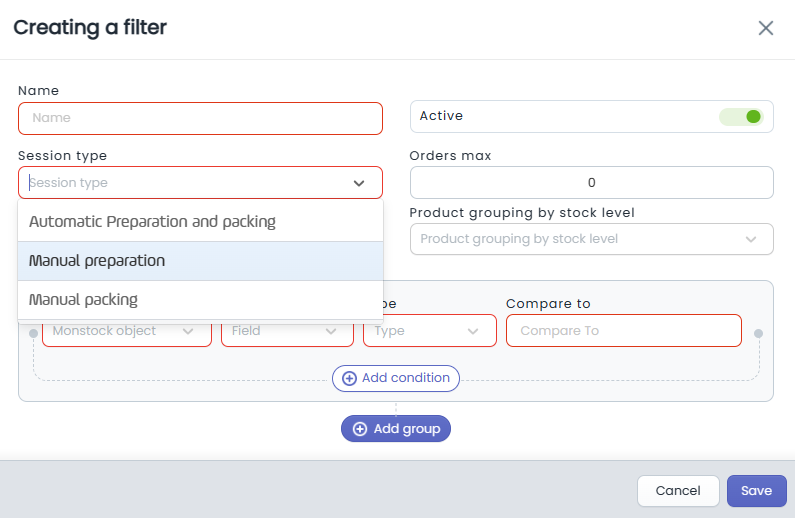
Task: Collapse the Session type dropdown chevron
Action: 358,183
